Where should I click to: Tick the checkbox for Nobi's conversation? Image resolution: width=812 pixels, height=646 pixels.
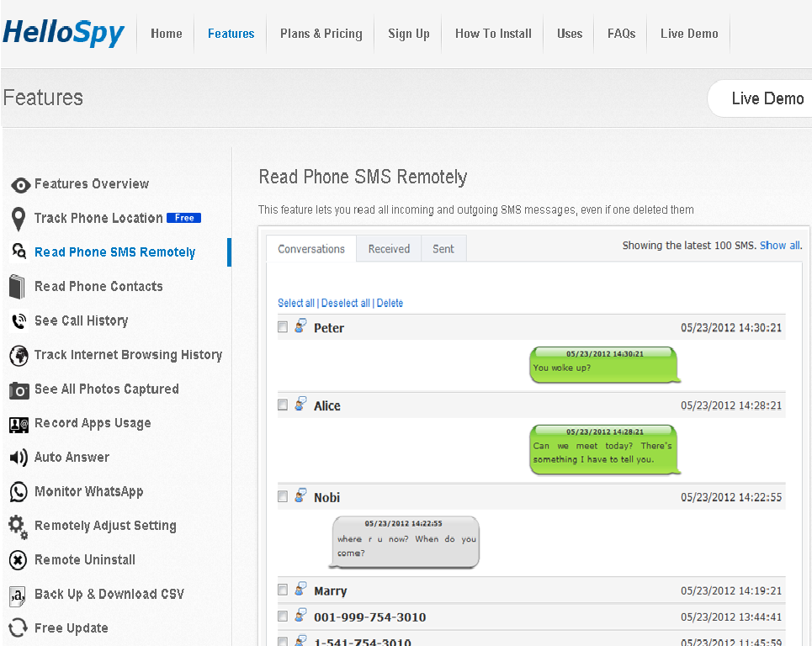coord(283,496)
